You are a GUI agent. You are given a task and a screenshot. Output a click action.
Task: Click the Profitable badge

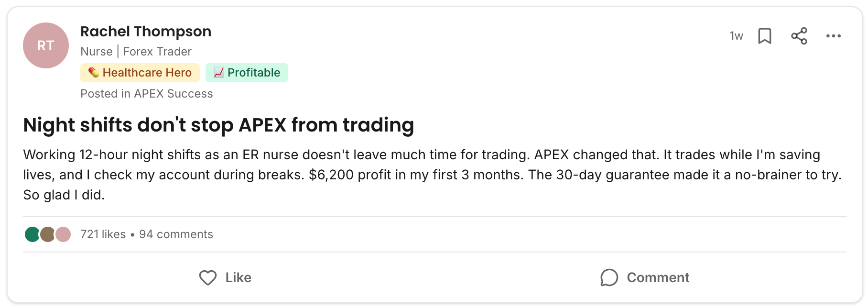(x=247, y=73)
